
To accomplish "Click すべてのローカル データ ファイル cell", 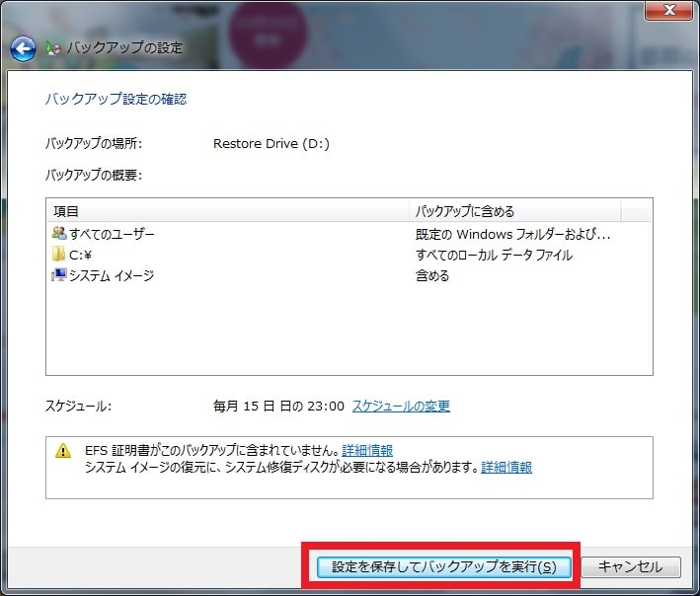I will pos(494,255).
